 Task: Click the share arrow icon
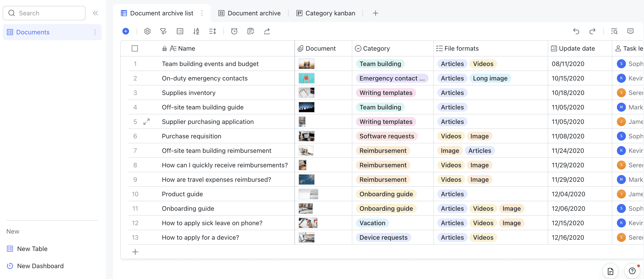tap(267, 31)
